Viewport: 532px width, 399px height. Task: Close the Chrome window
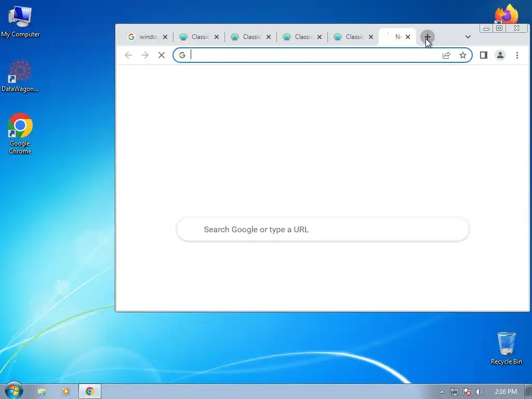[516, 29]
